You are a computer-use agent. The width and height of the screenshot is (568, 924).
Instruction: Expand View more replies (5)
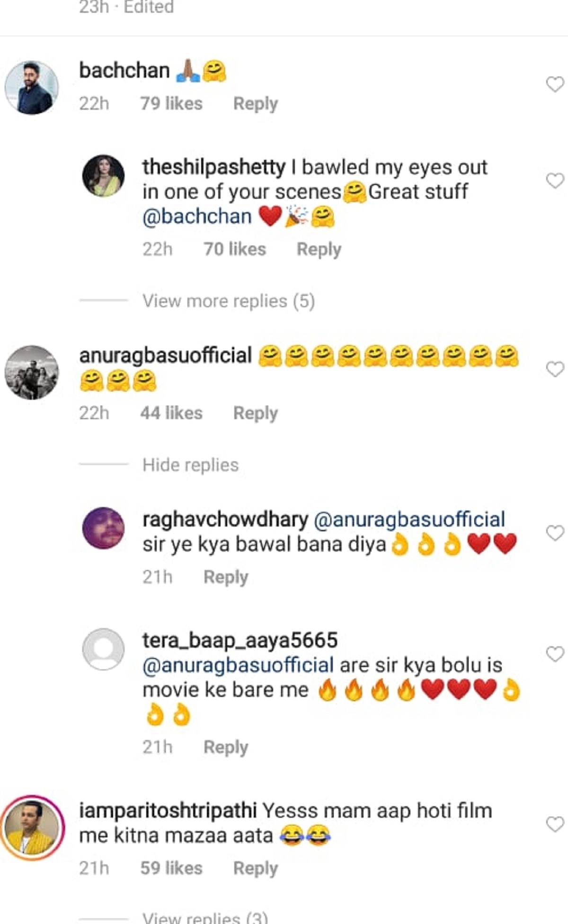pyautogui.click(x=229, y=301)
